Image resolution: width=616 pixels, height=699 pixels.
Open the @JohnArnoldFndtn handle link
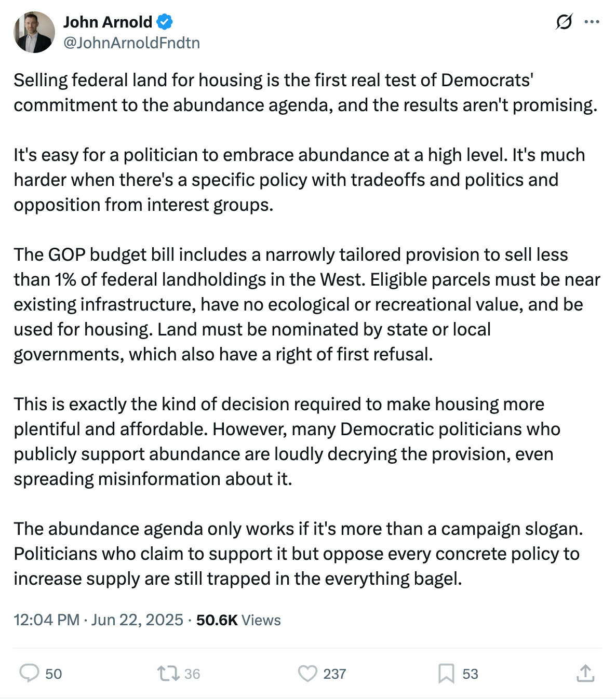131,43
